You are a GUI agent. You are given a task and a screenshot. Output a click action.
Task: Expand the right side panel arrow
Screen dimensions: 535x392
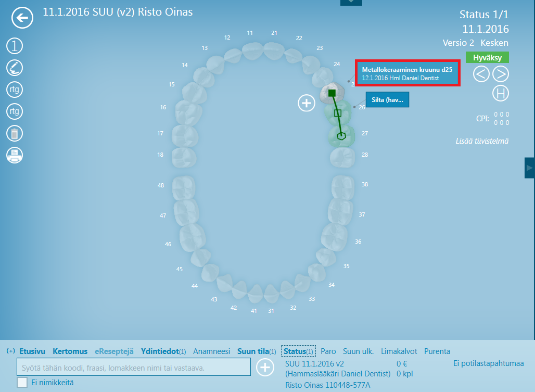point(530,168)
